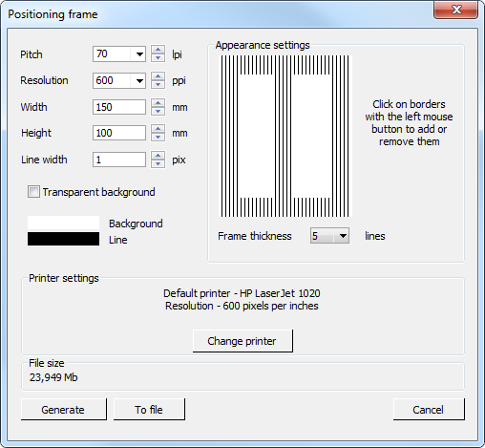485x448 pixels.
Task: Increase Line width with the up arrow
Action: 158,156
